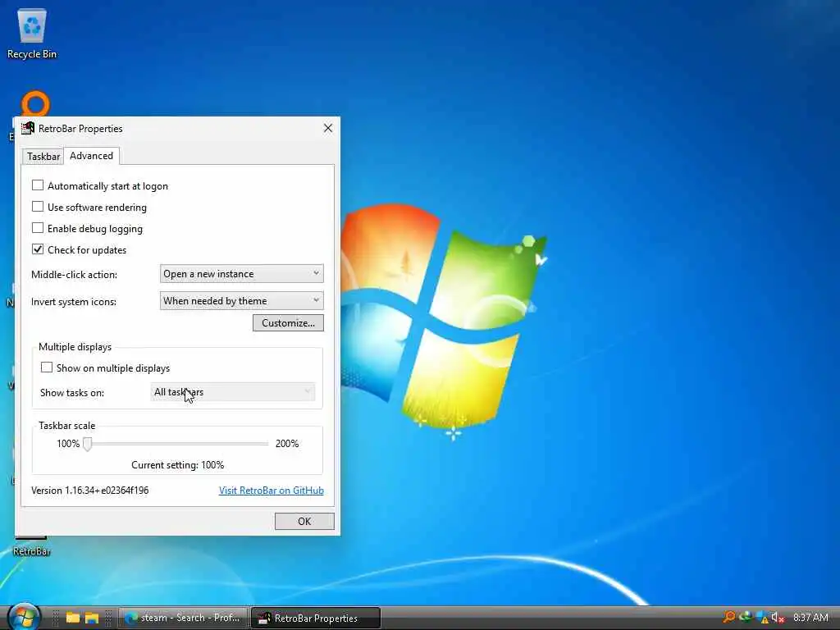Toggle Use software rendering checkbox
This screenshot has height=630, width=840.
point(38,207)
